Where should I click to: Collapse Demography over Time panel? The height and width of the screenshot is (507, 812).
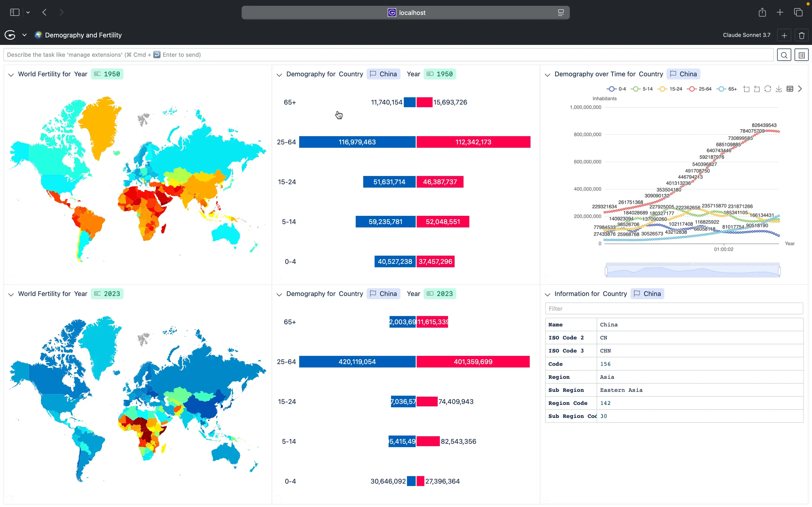pos(548,74)
